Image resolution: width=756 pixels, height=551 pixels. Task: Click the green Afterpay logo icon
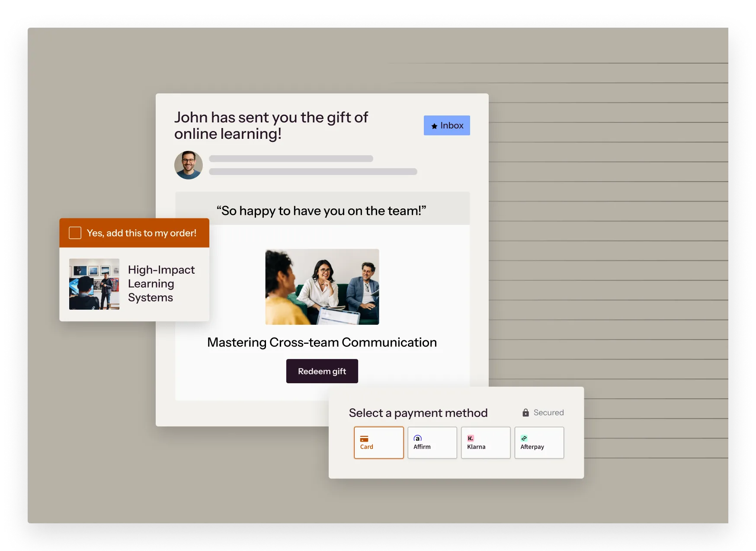tap(524, 438)
